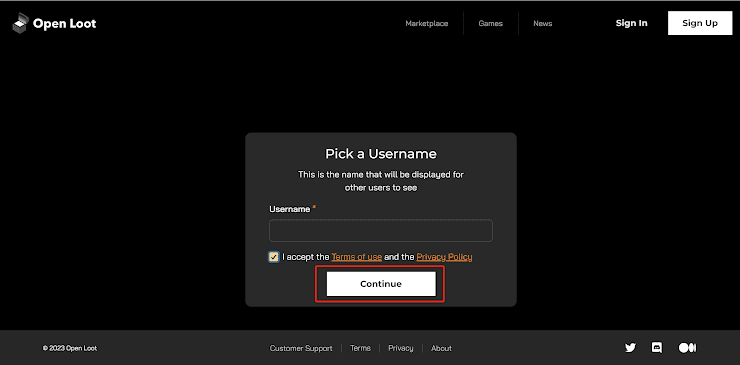Screen dimensions: 740x365
Task: Open the Games menu item
Action: tap(490, 23)
